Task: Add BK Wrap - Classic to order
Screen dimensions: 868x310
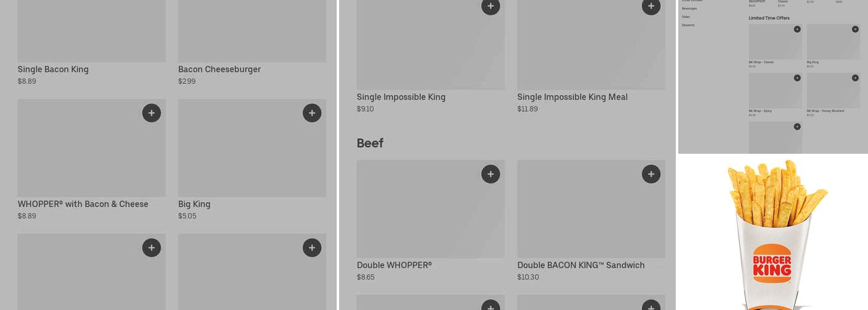Action: [797, 29]
